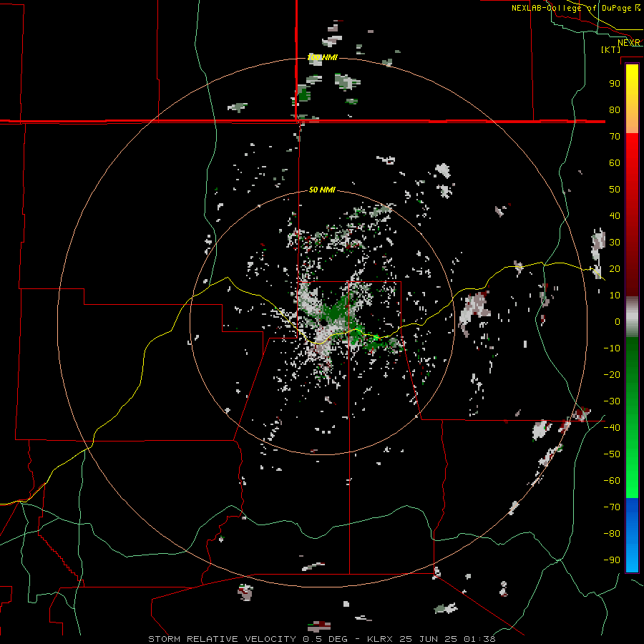The width and height of the screenshot is (644, 644).
Task: Click the -30 value on velocity scale
Action: 612,401
